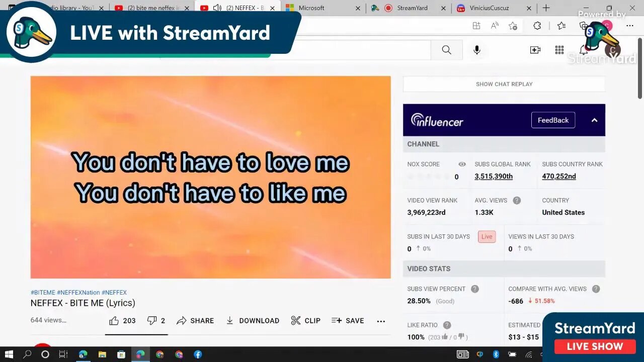Click the video view rank 3,969,223rd value

coord(426,212)
